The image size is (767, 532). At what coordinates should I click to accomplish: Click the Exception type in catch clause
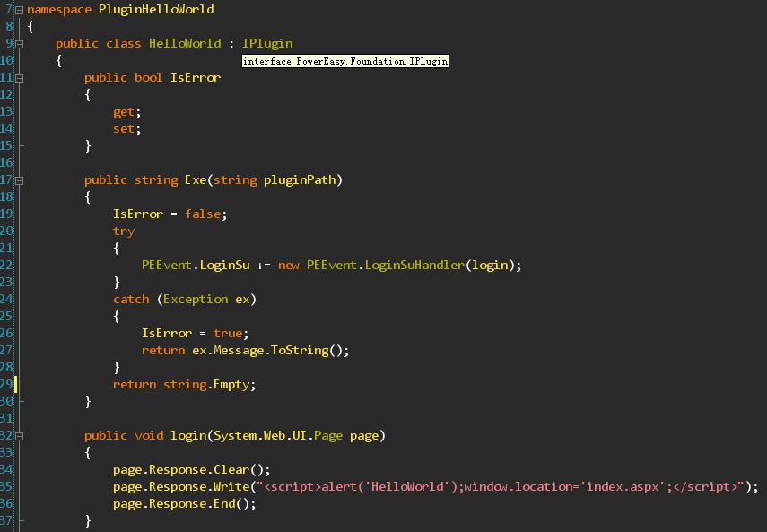[195, 299]
